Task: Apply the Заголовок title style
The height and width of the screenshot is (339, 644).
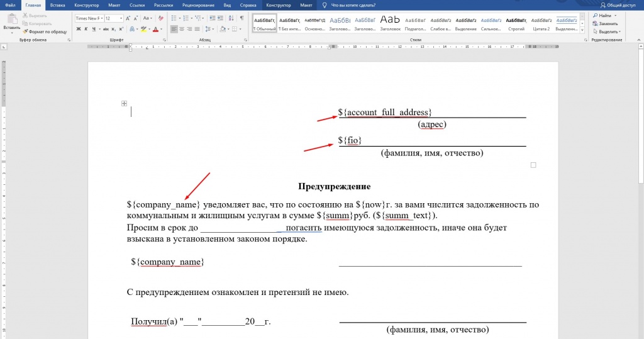Action: coord(390,23)
